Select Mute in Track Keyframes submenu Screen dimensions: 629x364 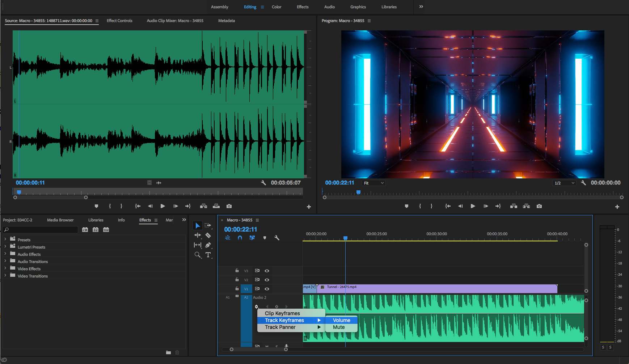click(341, 327)
